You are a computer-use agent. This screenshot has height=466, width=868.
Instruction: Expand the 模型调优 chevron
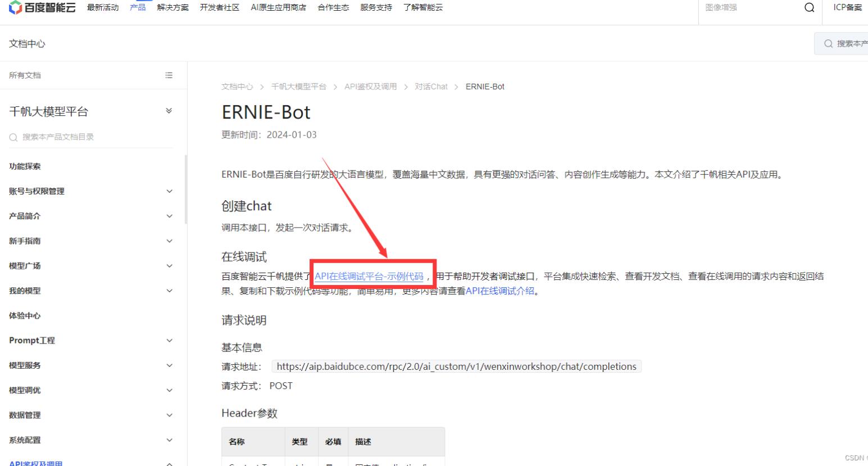pos(169,390)
